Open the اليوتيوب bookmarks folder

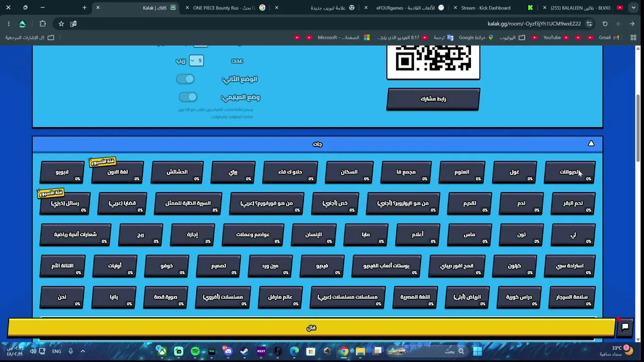point(512,37)
